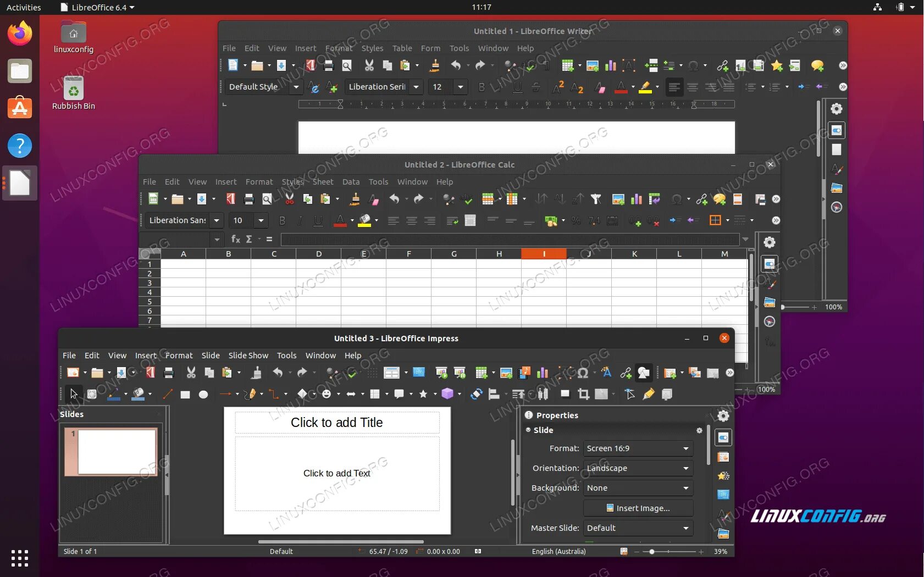Open Table menu in Writer
This screenshot has width=924, height=577.
click(x=402, y=48)
